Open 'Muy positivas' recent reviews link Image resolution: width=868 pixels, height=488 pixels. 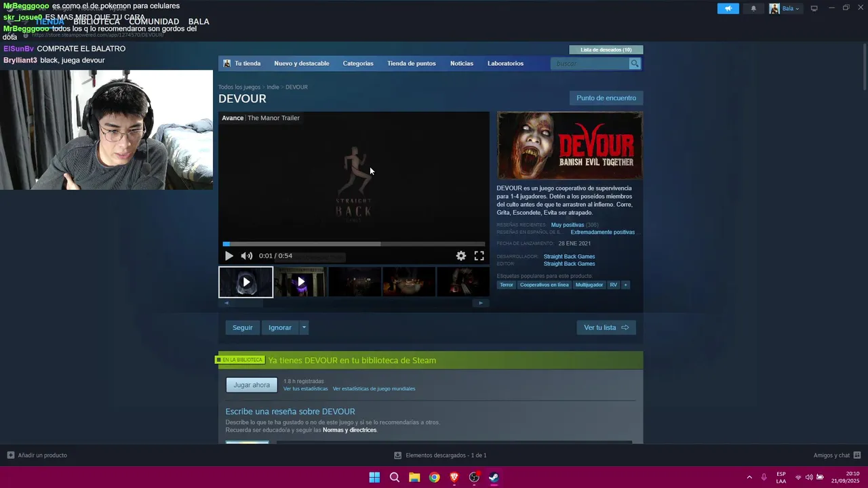tap(568, 225)
